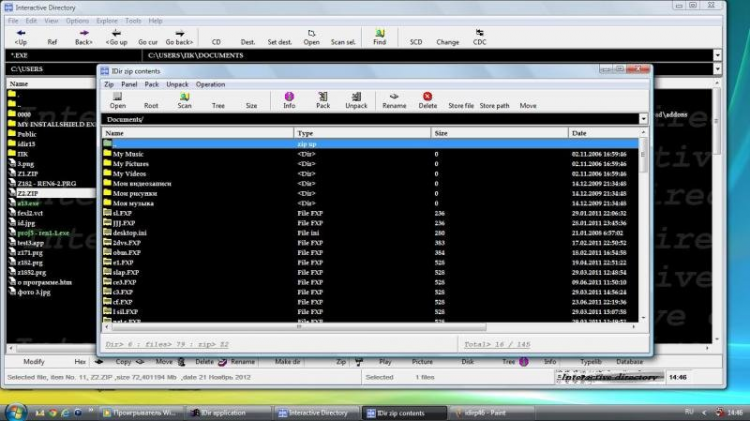This screenshot has width=750, height=421.
Task: Expand the Documents/ path dropdown
Action: (643, 119)
